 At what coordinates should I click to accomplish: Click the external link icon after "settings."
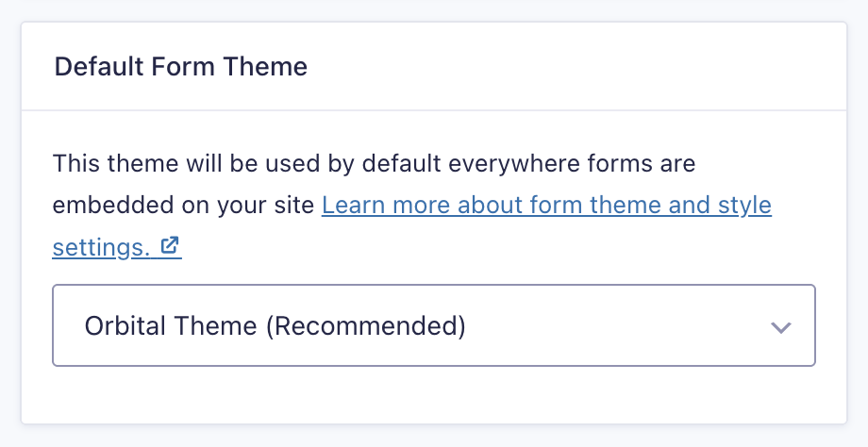(171, 247)
